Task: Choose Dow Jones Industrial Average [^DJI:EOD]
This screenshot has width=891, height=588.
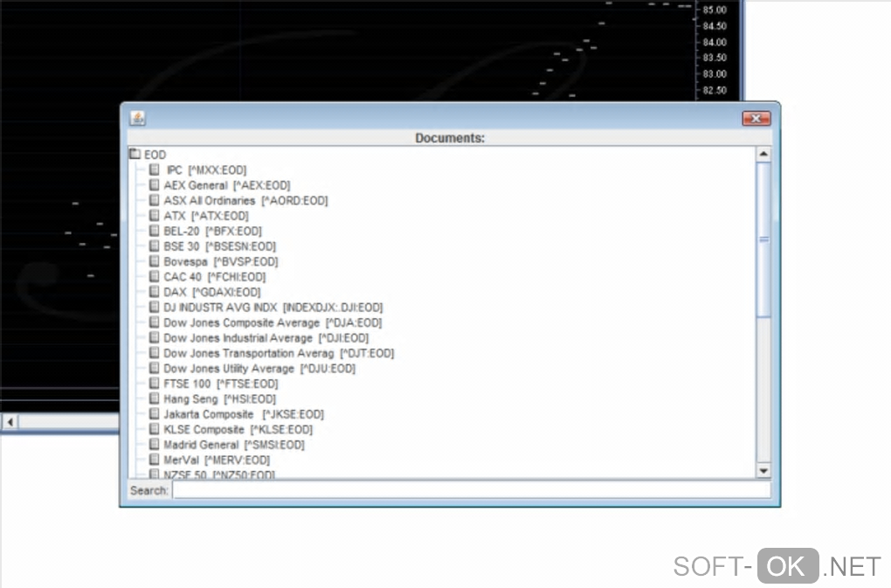Action: click(x=266, y=338)
